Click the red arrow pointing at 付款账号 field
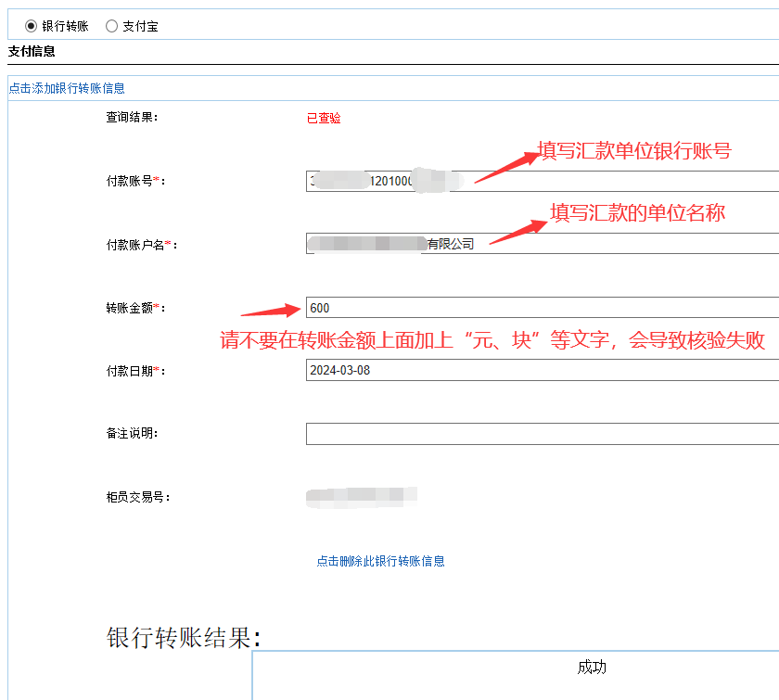 (505, 167)
